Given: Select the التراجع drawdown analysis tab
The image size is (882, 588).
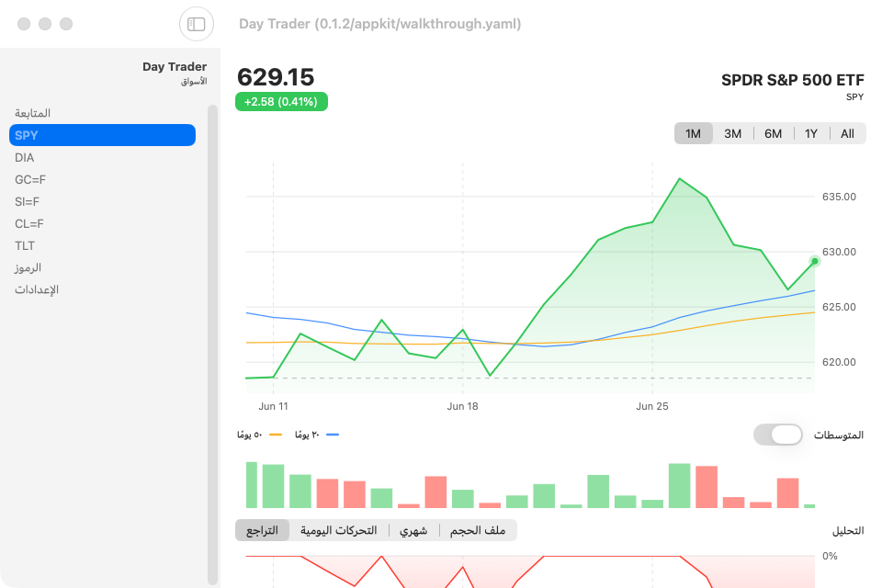Looking at the screenshot, I should pos(262,530).
